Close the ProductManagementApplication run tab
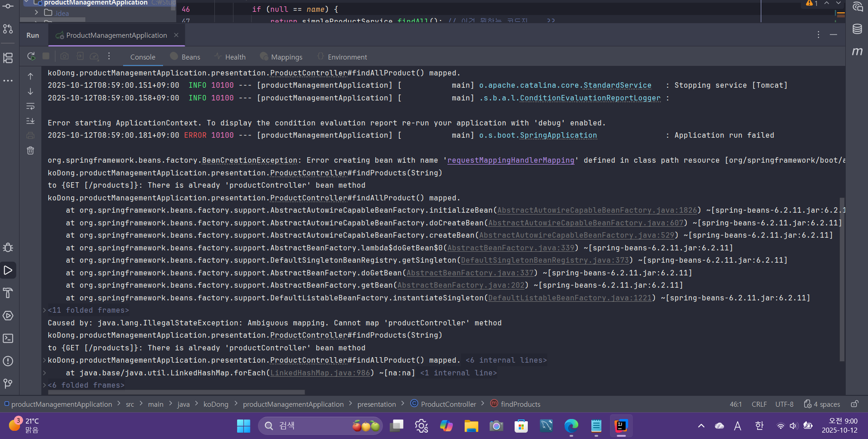The width and height of the screenshot is (868, 439). pyautogui.click(x=176, y=35)
